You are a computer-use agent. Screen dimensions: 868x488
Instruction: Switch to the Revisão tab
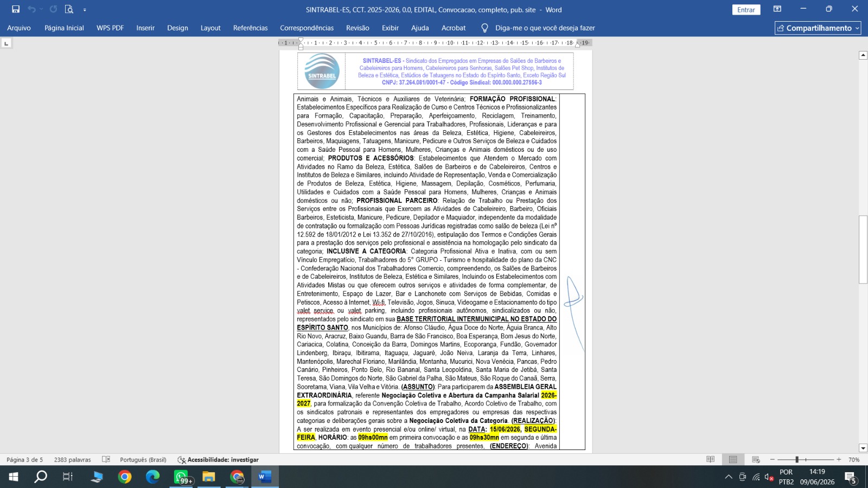(358, 28)
